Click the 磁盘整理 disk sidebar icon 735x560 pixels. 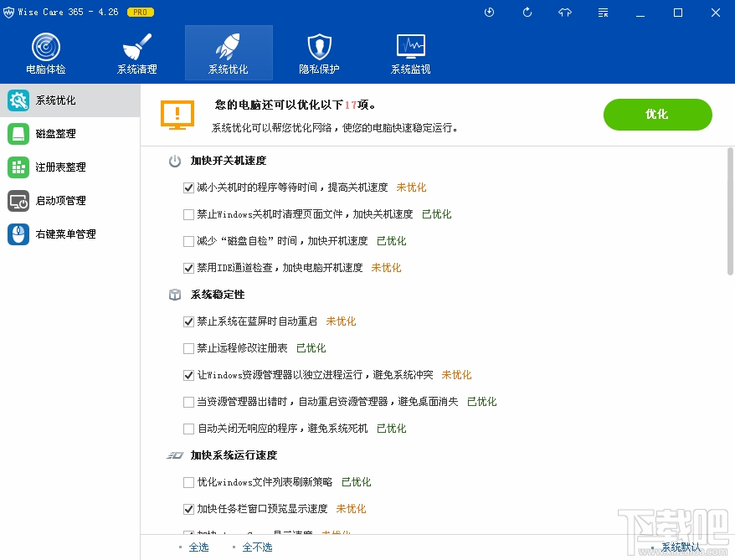(18, 134)
